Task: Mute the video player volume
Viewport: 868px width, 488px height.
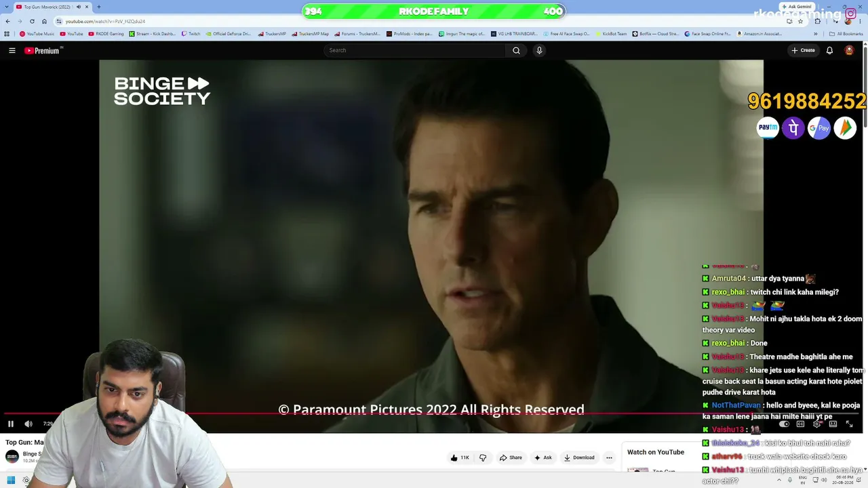Action: point(28,424)
